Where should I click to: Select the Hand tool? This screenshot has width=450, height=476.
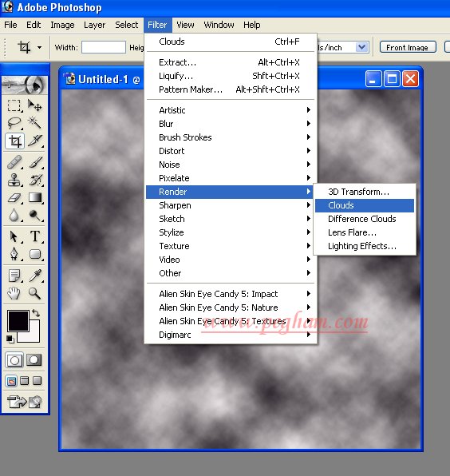14,294
